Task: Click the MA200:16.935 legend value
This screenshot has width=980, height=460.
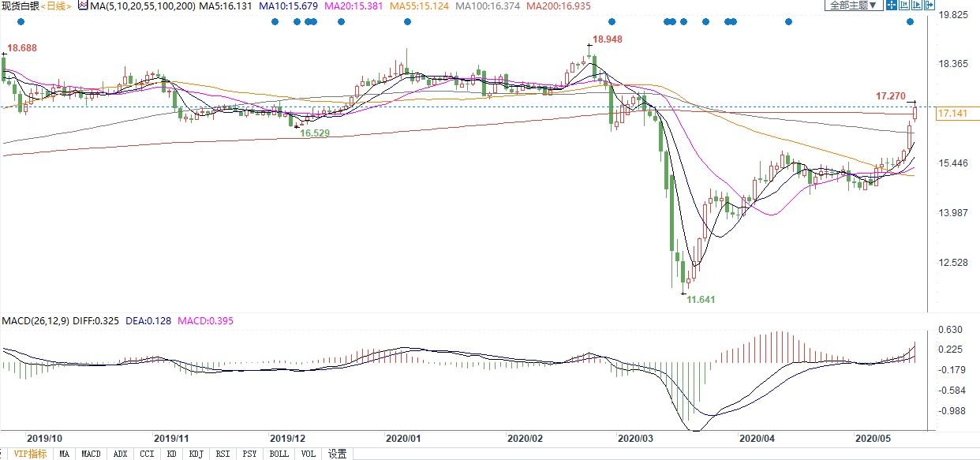Action: coord(559,6)
